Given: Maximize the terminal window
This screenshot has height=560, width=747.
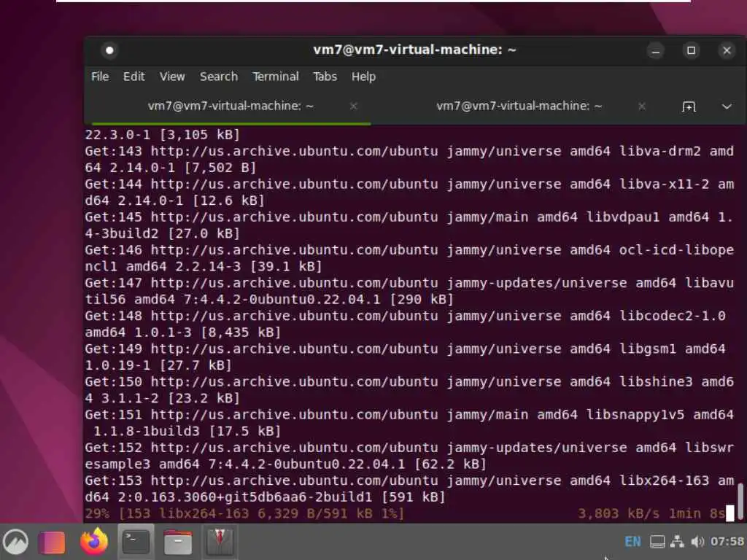Looking at the screenshot, I should coord(692,50).
